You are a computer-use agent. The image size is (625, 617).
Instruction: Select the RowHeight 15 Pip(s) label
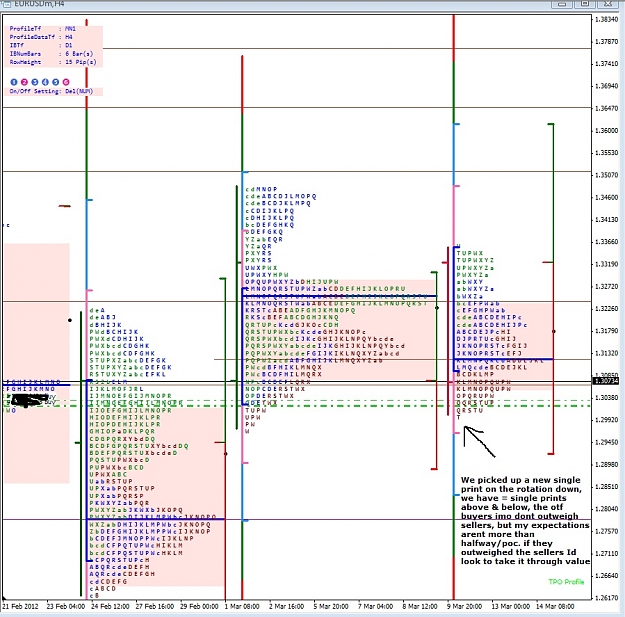pyautogui.click(x=53, y=62)
